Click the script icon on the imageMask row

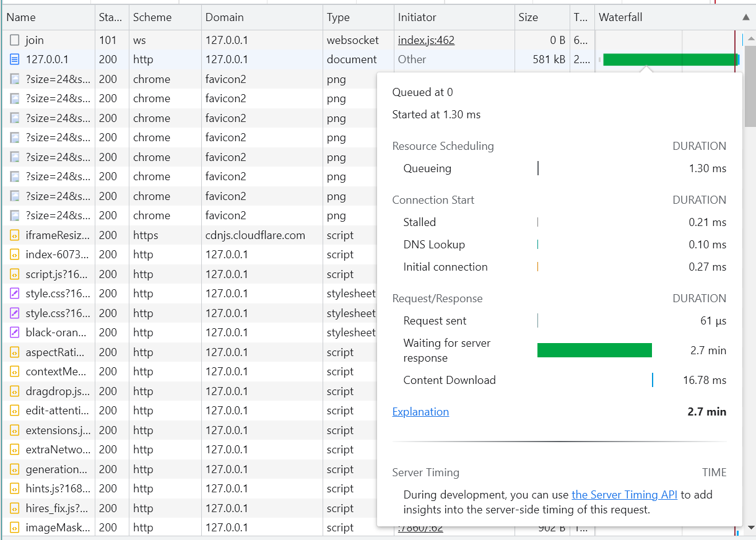click(x=14, y=528)
